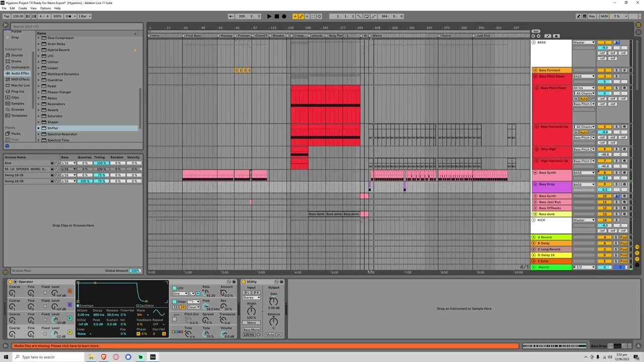644x362 pixels.
Task: Open the Windows Start menu
Action: (x=5, y=357)
